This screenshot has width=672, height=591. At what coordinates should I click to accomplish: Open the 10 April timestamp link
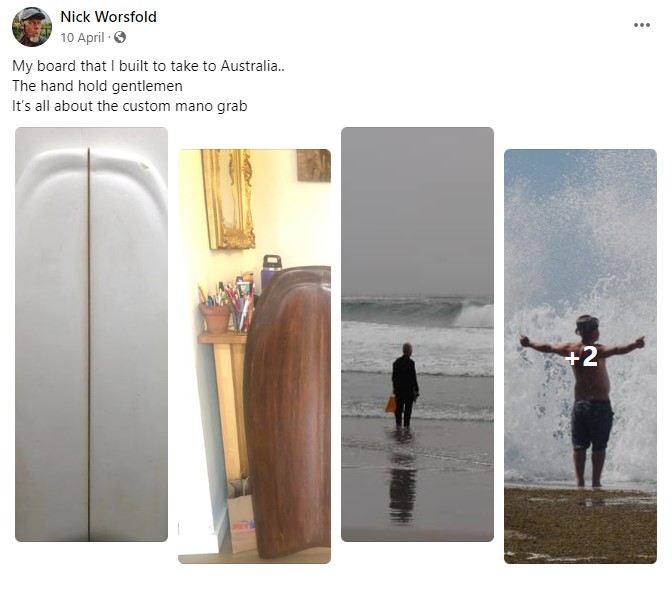pos(82,38)
